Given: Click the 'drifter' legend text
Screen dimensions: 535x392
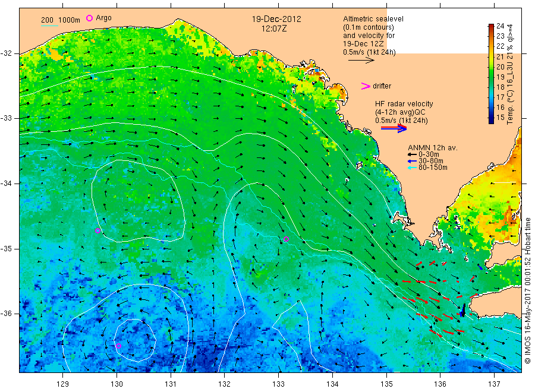Looking at the screenshot, I should 382,86.
